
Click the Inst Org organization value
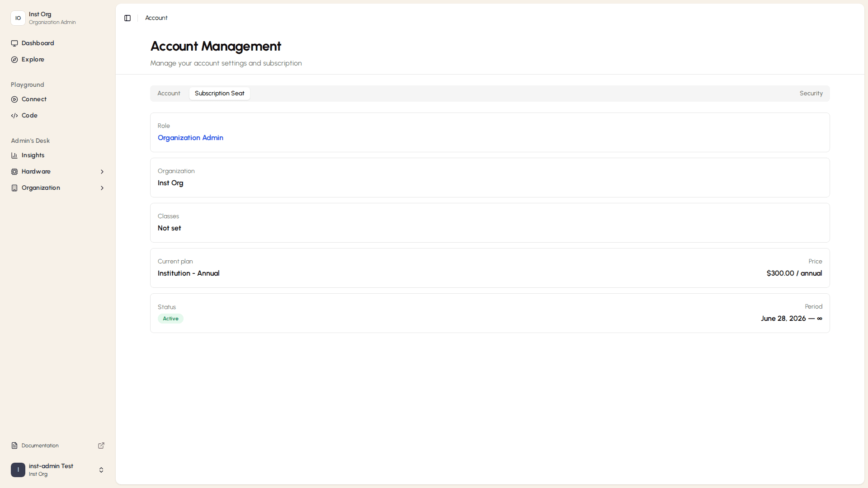coord(170,183)
